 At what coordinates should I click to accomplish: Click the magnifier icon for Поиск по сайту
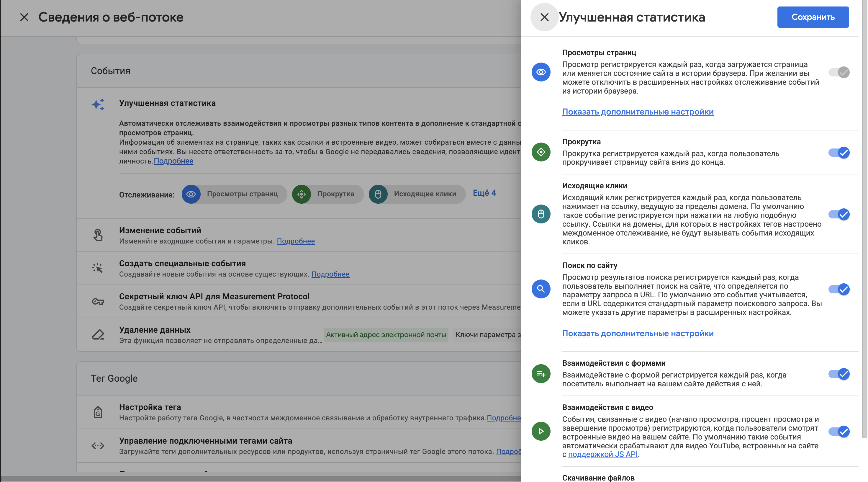[x=541, y=289]
